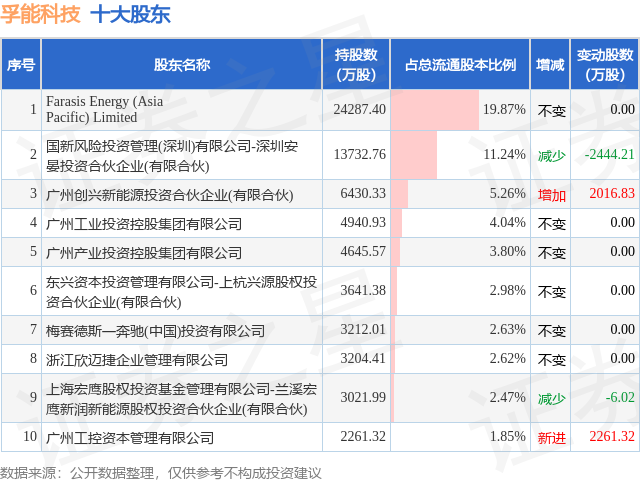The width and height of the screenshot is (640, 482).
Task: Select the 变动股数(万股) header cell
Action: (605, 64)
